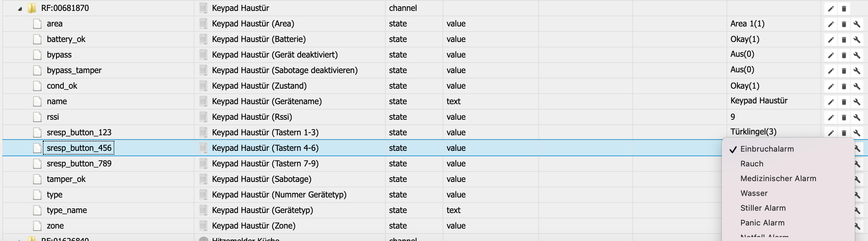Delete the rssi object with trash icon

[844, 117]
